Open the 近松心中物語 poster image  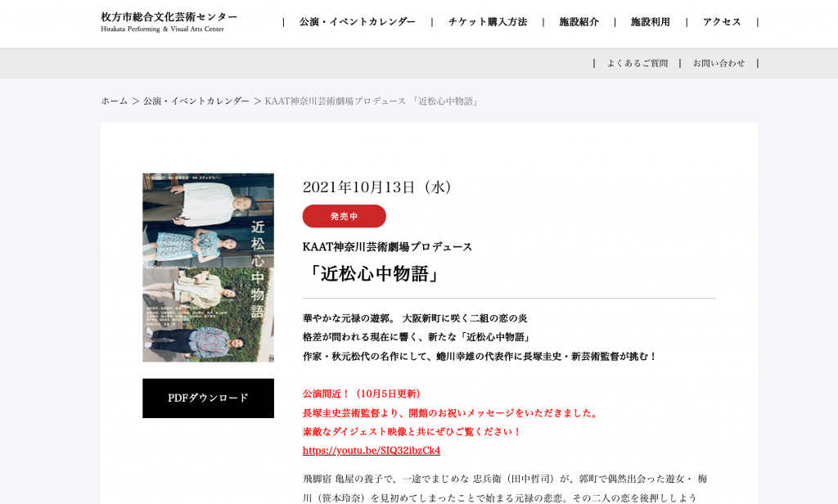point(208,268)
